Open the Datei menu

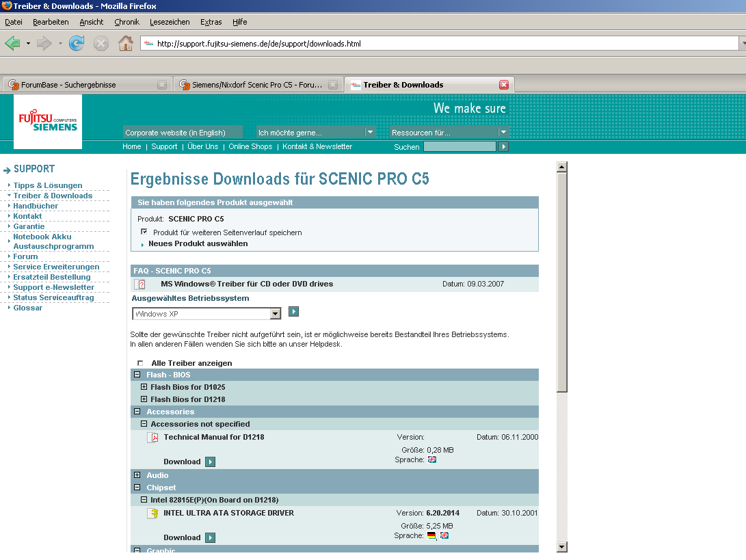(x=14, y=22)
